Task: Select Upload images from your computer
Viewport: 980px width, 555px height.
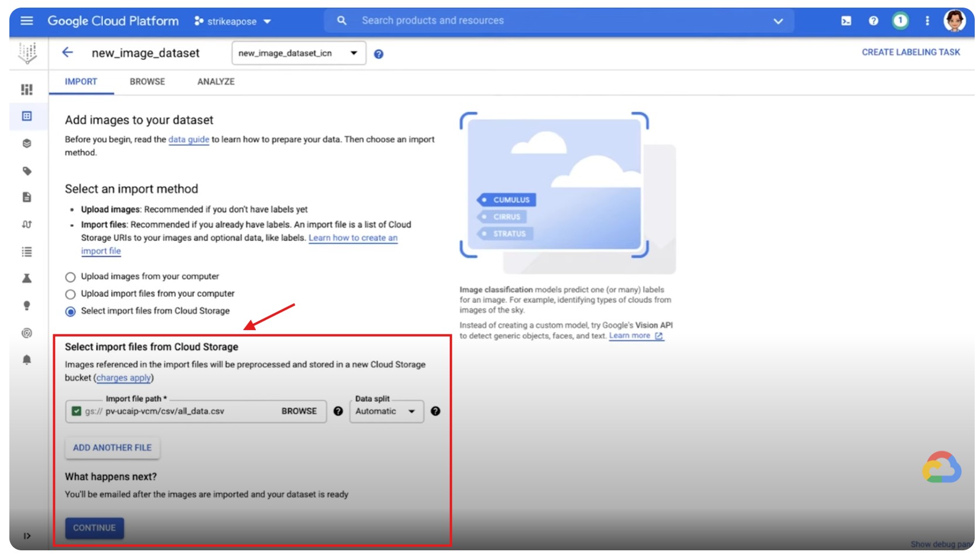Action: pos(71,277)
